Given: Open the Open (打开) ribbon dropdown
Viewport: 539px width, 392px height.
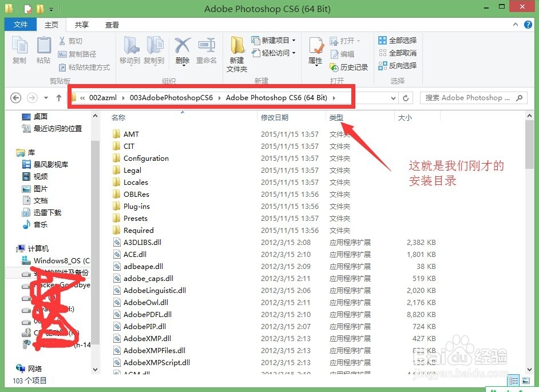Looking at the screenshot, I should point(345,41).
